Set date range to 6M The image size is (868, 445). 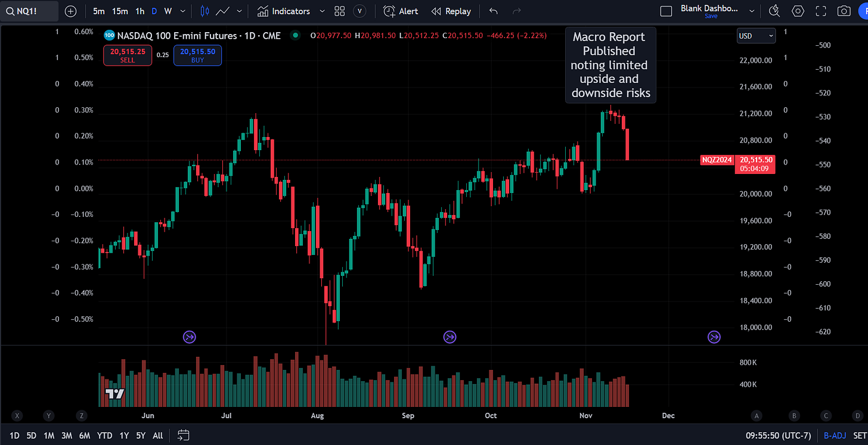[85, 435]
